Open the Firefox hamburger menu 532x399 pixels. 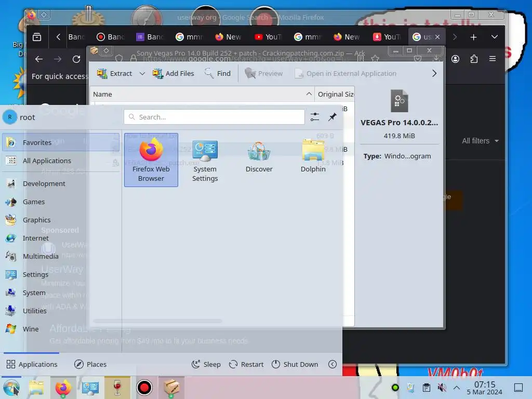tap(493, 59)
